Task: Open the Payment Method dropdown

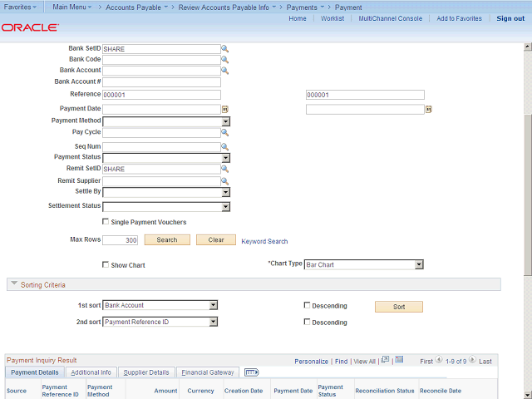Action: click(x=225, y=121)
